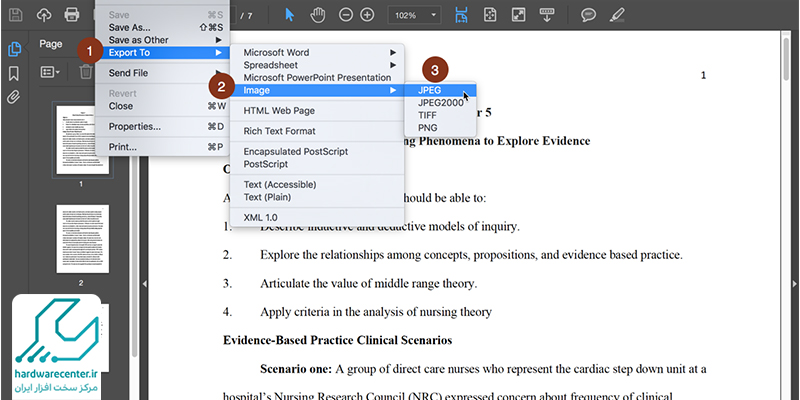
Task: Choose Save As... in File menu
Action: point(162,28)
